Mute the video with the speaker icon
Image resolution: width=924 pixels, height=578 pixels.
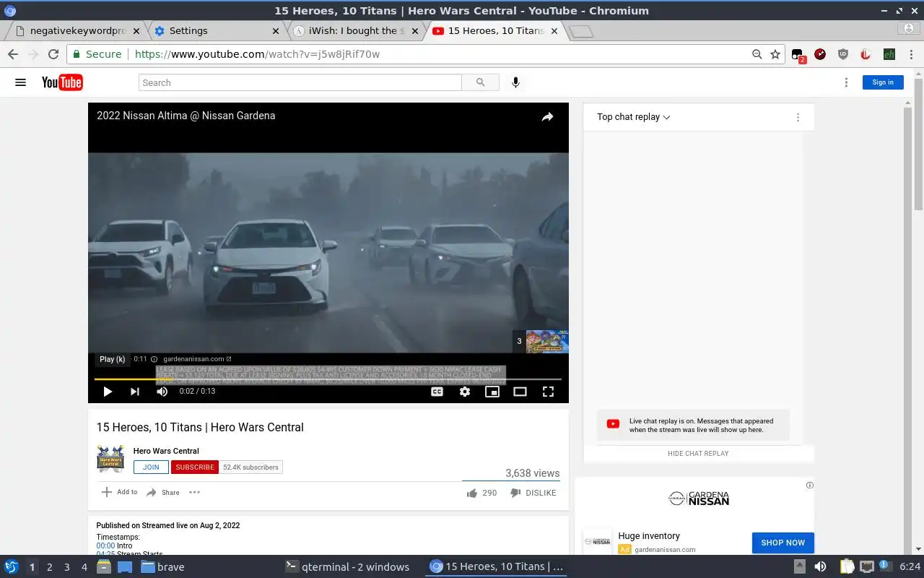[x=162, y=392]
